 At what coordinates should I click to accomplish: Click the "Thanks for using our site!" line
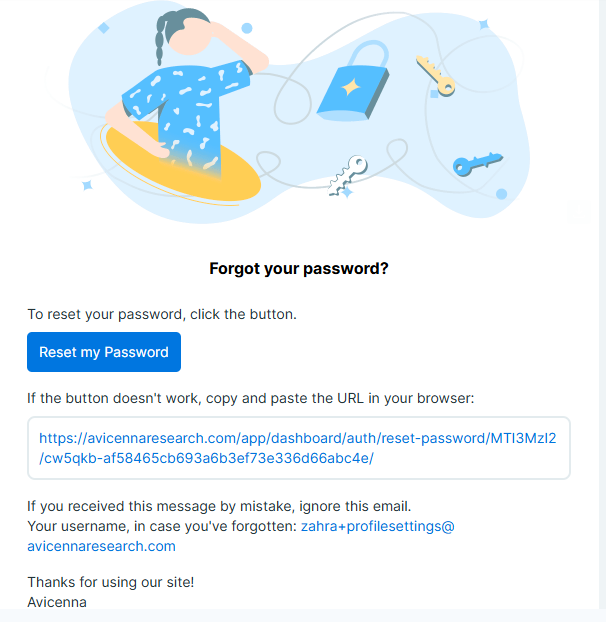(x=110, y=582)
